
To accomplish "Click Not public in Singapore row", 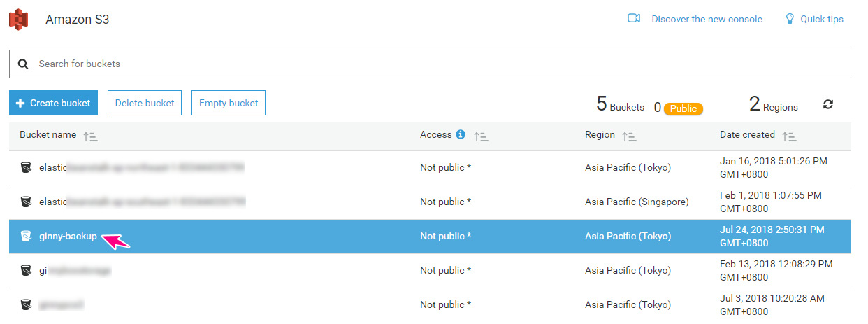I will (x=445, y=202).
